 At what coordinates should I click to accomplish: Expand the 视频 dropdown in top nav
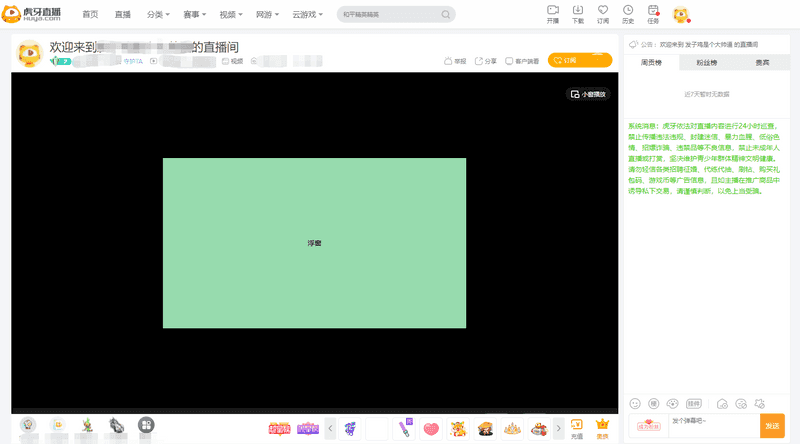[x=231, y=15]
